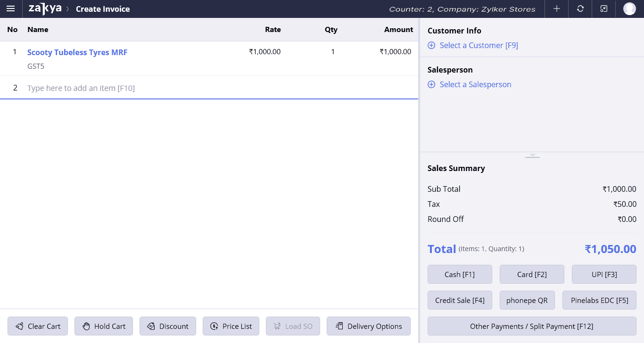Apply a Discount via button

pyautogui.click(x=168, y=326)
